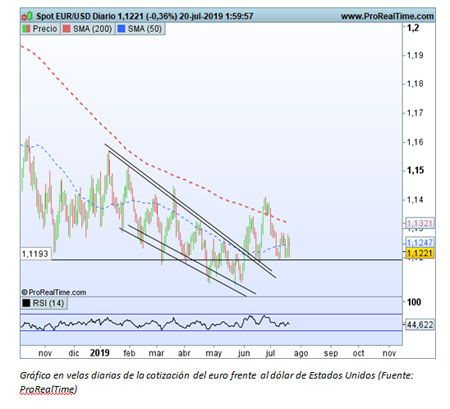Image resolution: width=450 pixels, height=409 pixels.
Task: Click the yellow 1,1221 current price tag
Action: 420,253
